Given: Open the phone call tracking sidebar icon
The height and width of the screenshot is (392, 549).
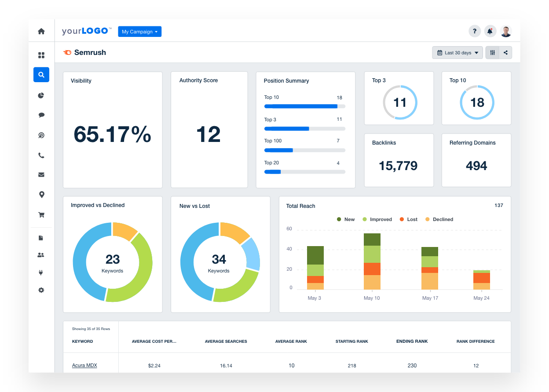Looking at the screenshot, I should tap(41, 156).
